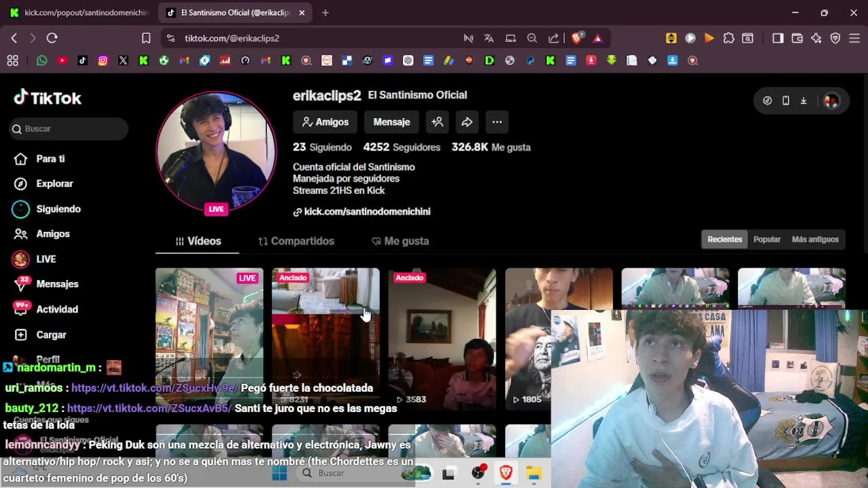Click the add-friend person icon button
868x488 pixels.
coord(437,122)
